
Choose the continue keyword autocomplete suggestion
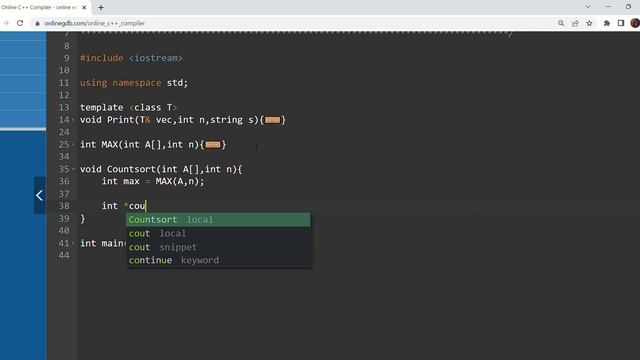click(218, 260)
